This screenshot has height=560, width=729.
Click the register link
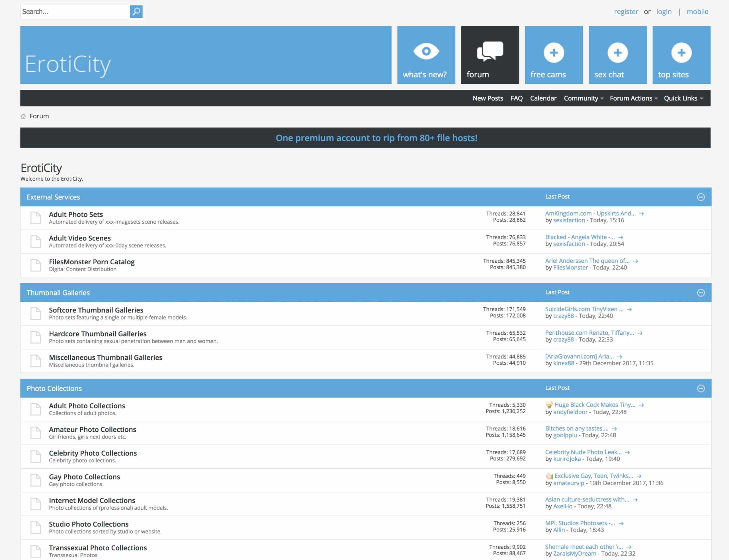(626, 12)
